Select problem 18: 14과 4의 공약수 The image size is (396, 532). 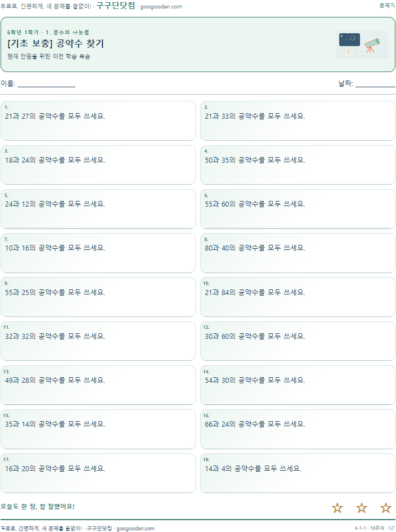[298, 473]
